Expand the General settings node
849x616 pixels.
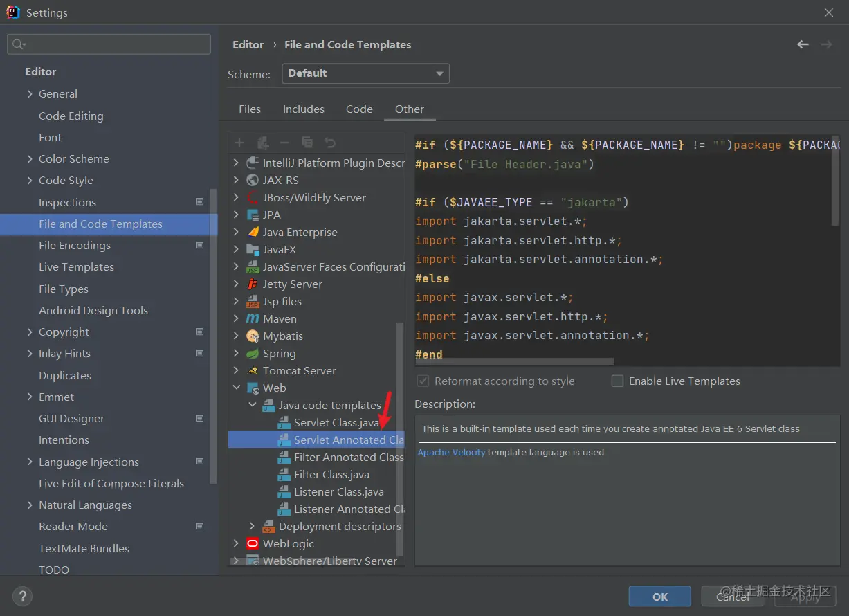coord(30,93)
